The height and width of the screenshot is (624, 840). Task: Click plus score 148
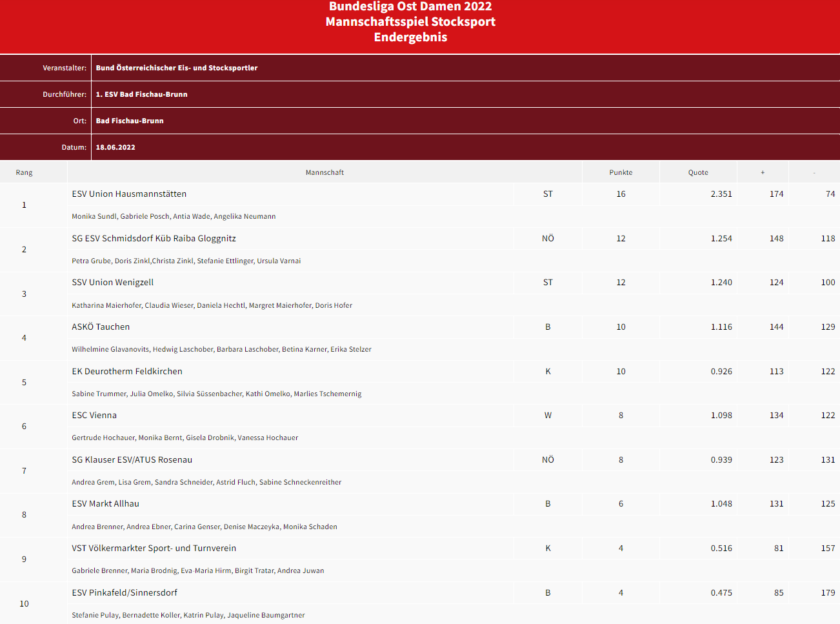pyautogui.click(x=777, y=238)
